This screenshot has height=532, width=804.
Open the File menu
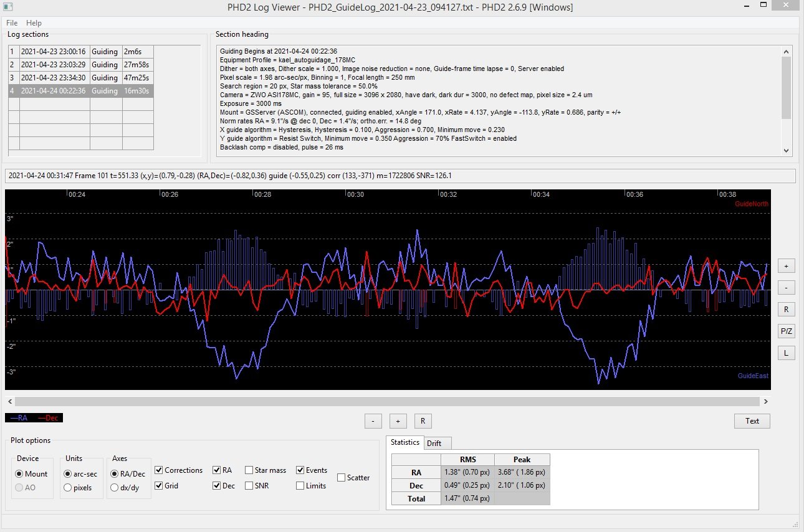click(x=12, y=23)
